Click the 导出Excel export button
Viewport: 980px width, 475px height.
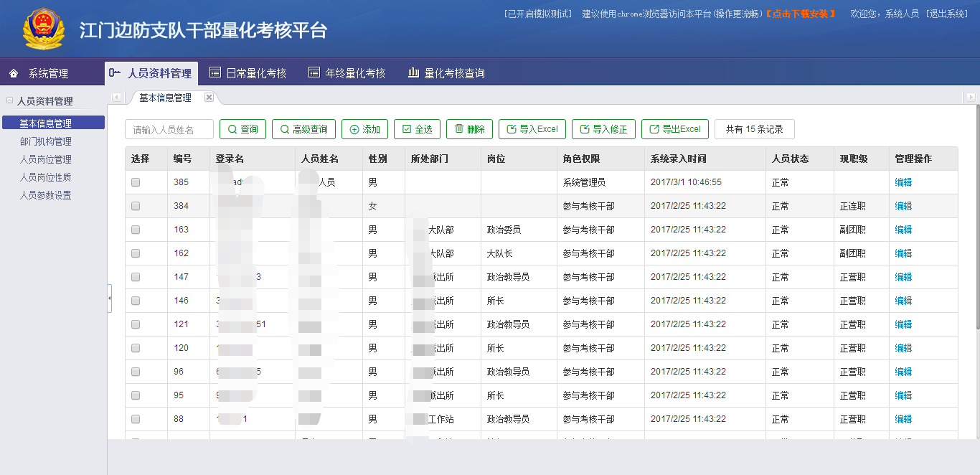click(x=675, y=129)
